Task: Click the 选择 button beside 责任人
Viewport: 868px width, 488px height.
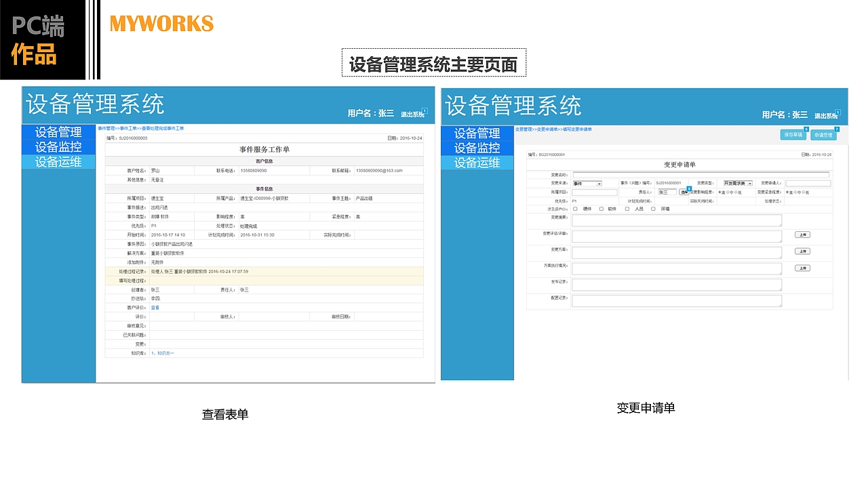Action: [x=684, y=192]
